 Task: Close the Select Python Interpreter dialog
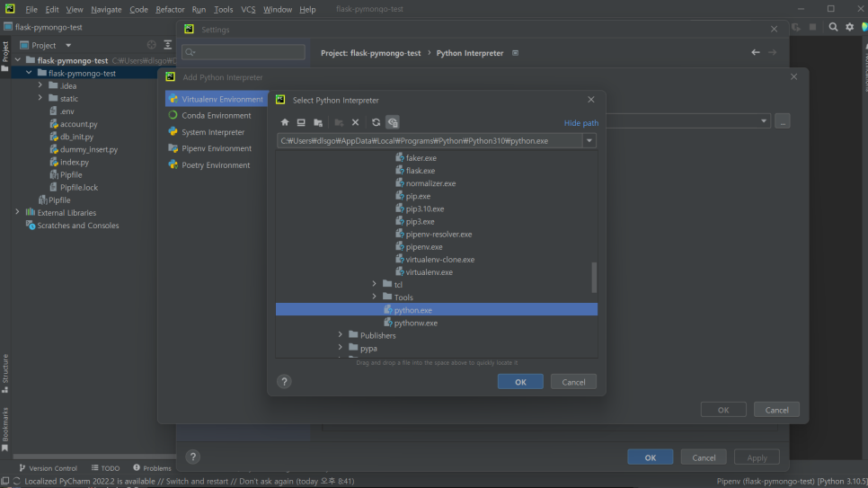[591, 100]
